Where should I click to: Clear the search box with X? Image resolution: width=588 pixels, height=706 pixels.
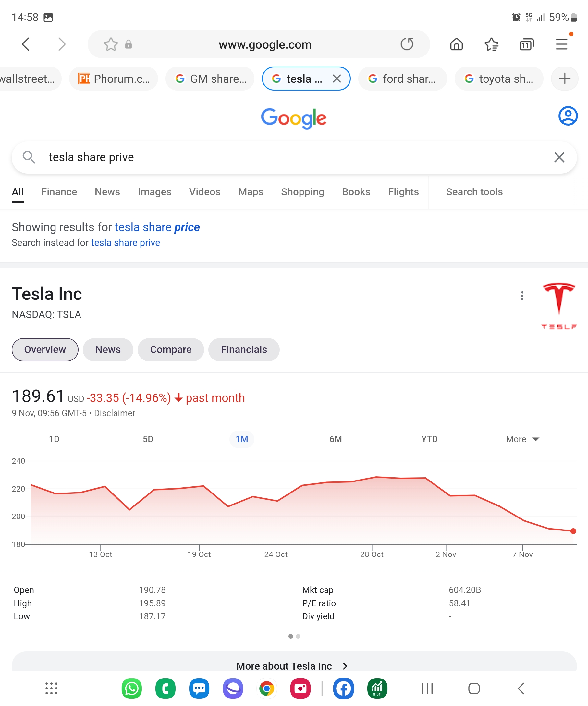click(559, 157)
